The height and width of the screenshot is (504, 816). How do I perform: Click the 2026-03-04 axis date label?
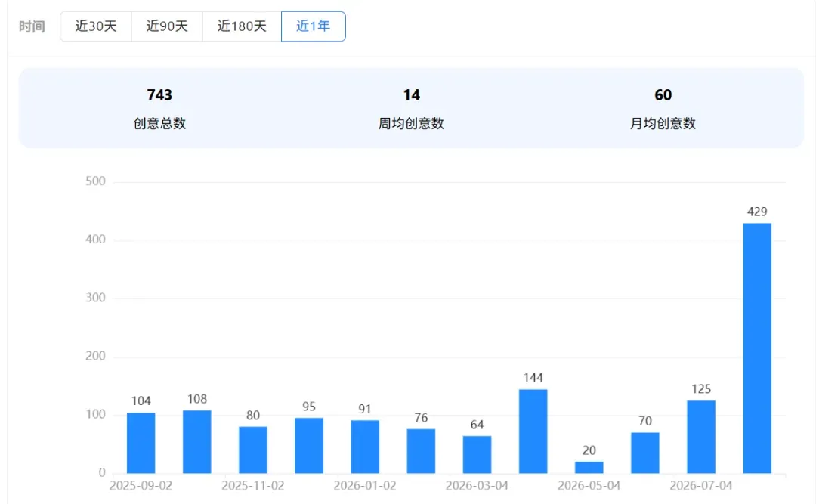(477, 486)
